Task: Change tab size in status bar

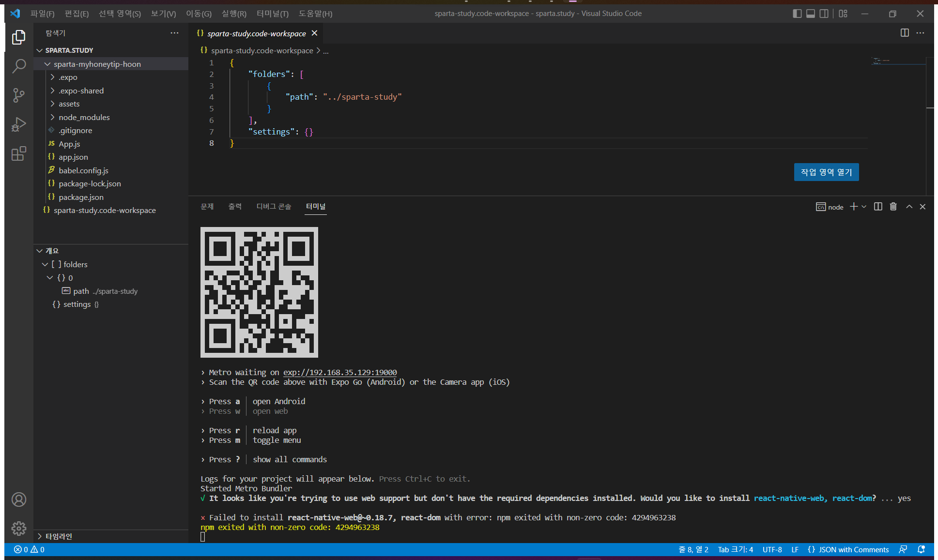Action: pos(735,549)
